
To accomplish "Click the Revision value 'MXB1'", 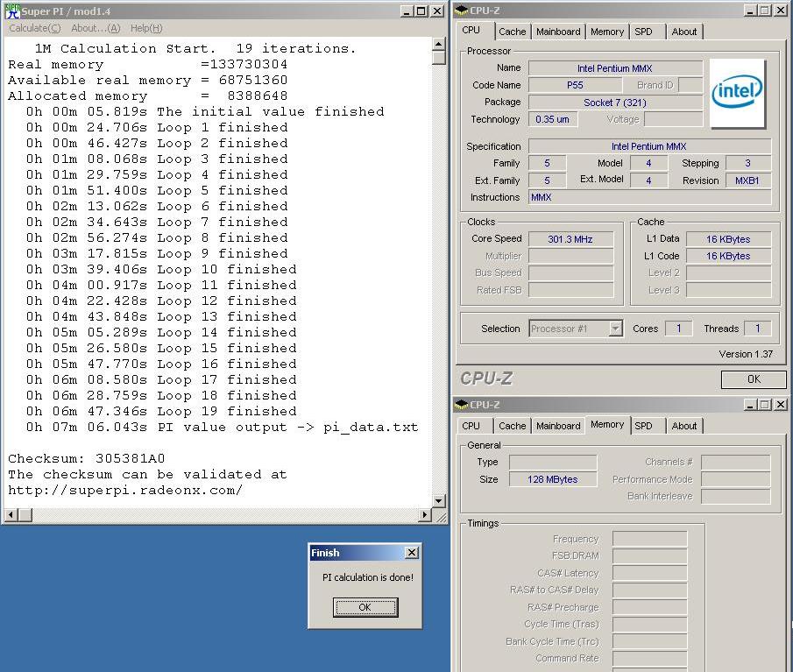I will [x=747, y=180].
